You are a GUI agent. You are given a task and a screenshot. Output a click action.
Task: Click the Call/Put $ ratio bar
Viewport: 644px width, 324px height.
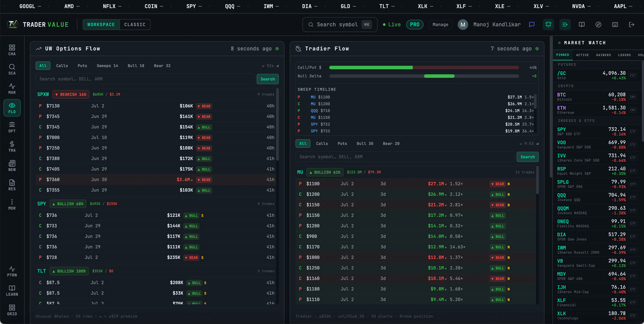click(424, 68)
